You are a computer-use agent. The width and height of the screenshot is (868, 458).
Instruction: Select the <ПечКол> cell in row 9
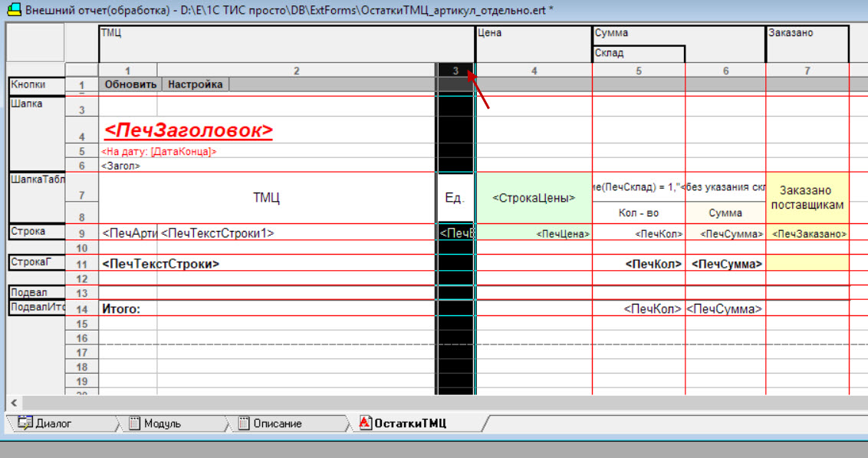639,233
